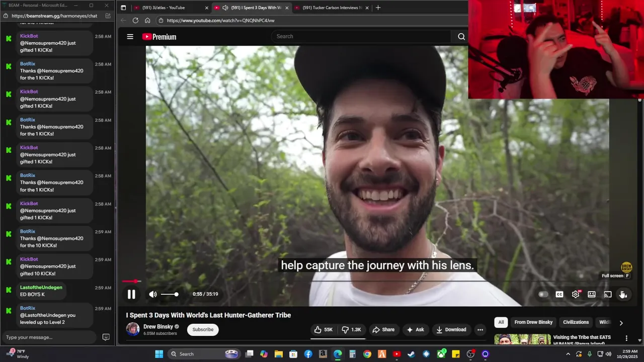
Task: Type-a-message field in BEAM chat
Action: (x=48, y=337)
